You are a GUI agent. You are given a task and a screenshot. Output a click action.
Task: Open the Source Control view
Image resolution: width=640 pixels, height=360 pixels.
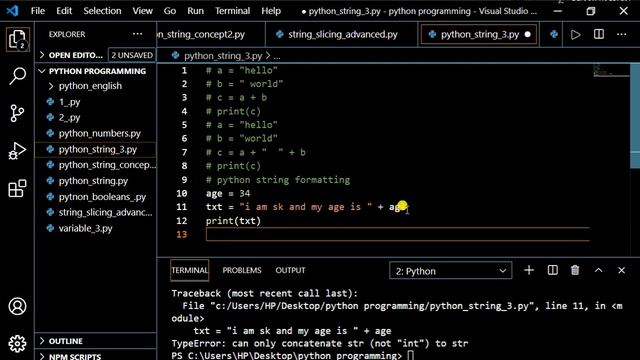(17, 113)
